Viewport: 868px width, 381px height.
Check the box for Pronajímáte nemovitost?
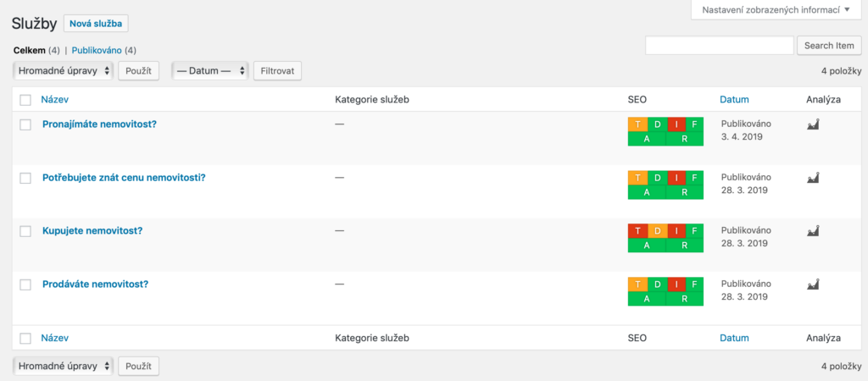coord(25,124)
